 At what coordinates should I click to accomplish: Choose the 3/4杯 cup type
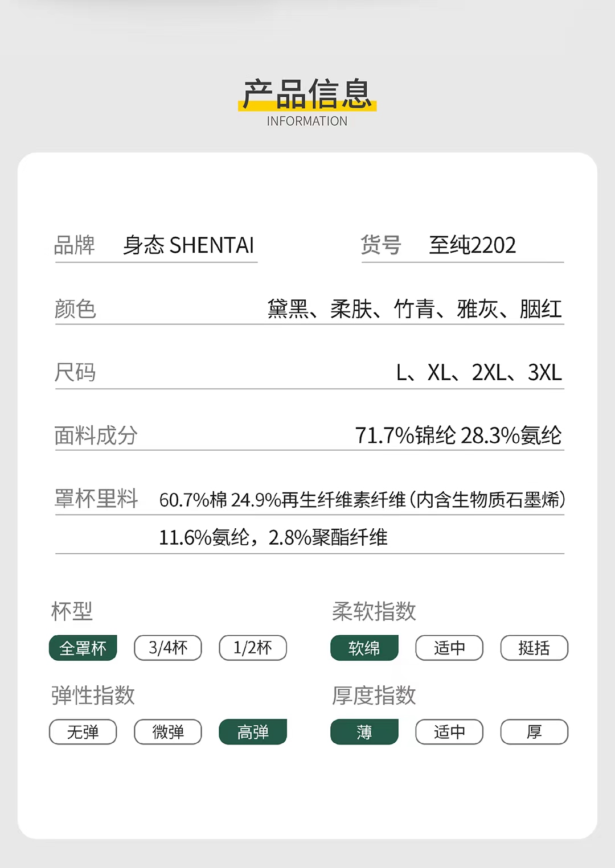tap(168, 648)
